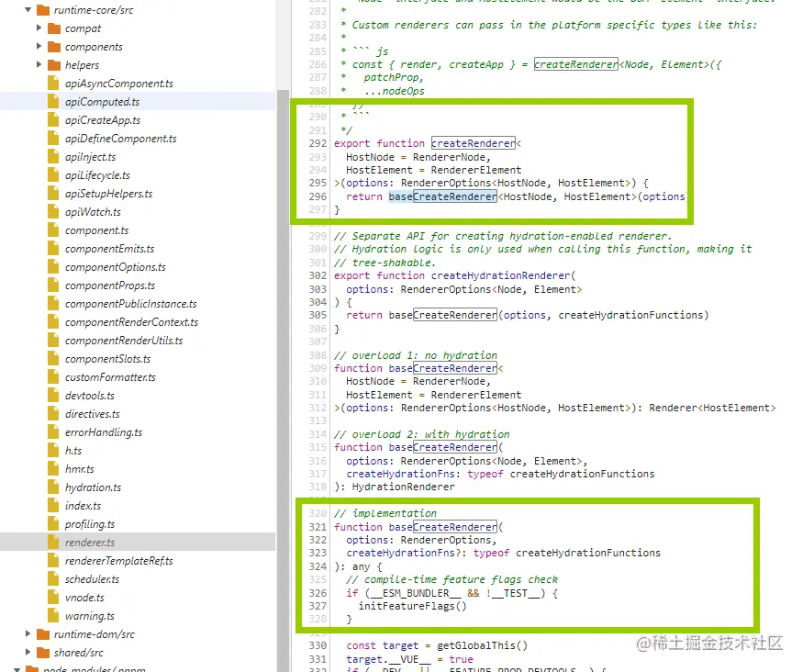Image resolution: width=803 pixels, height=672 pixels.
Task: Set breakpoint on line number 296
Action: coord(318,196)
